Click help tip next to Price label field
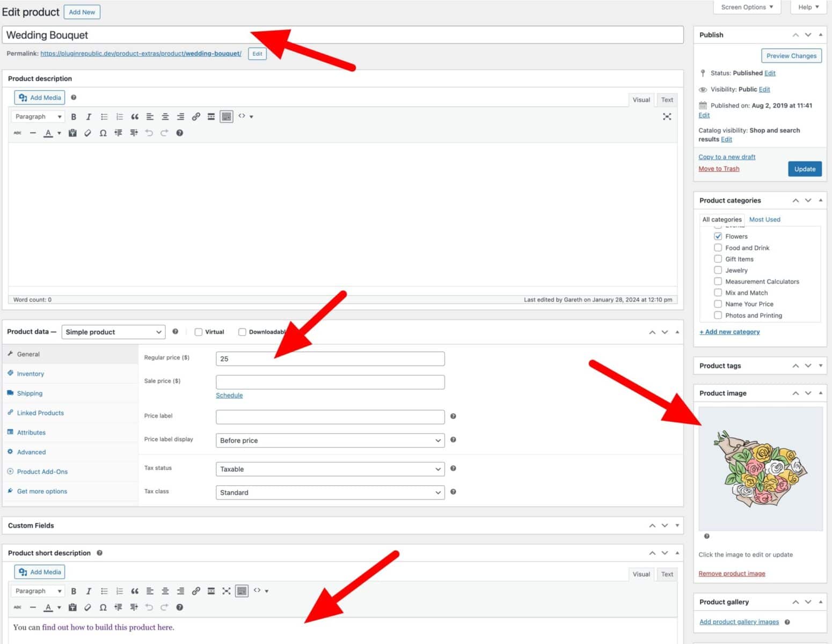The image size is (832, 644). (x=453, y=416)
